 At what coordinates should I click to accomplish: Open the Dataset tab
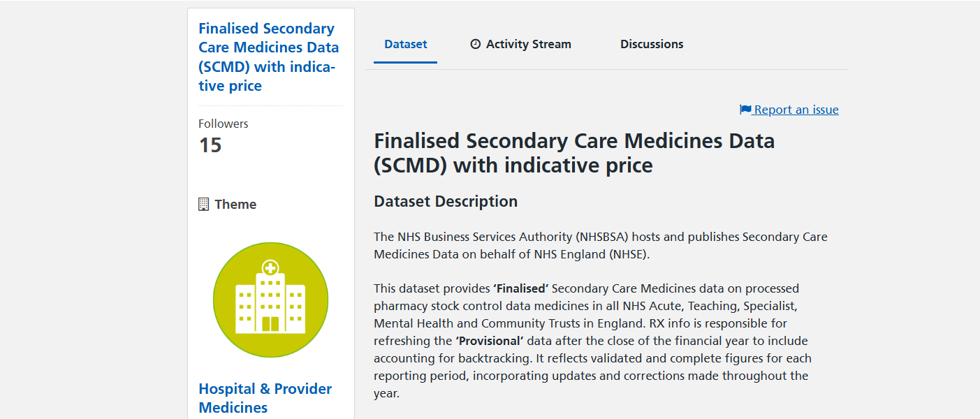click(405, 44)
